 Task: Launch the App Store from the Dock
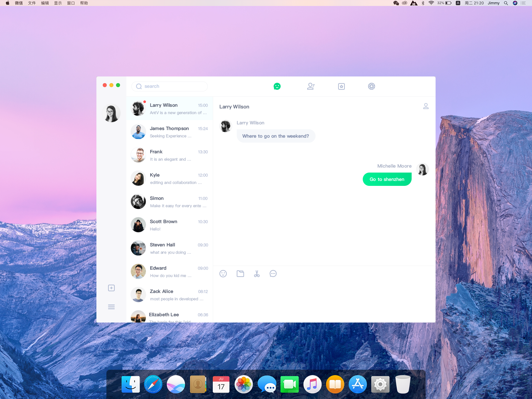(x=358, y=384)
